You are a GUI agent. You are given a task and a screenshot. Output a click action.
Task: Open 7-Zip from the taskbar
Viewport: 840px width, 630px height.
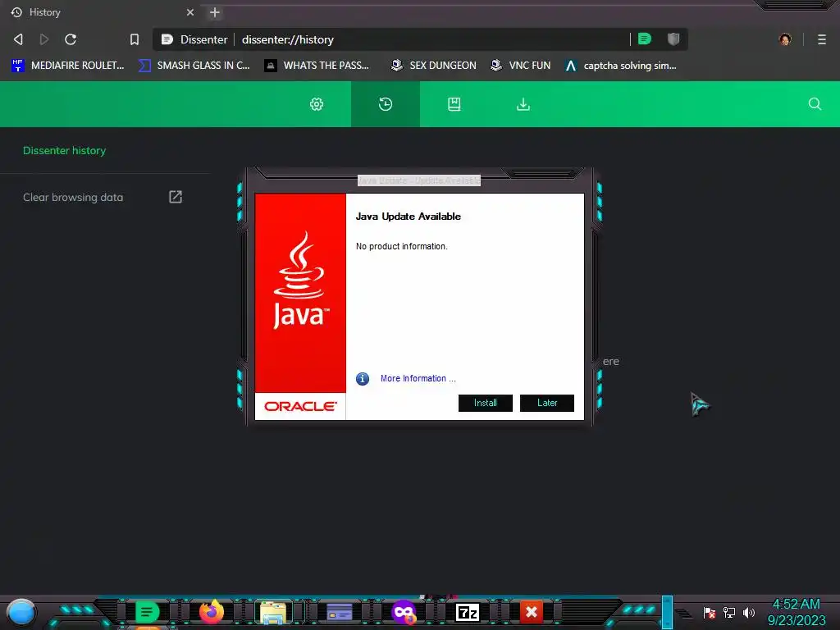pos(467,612)
